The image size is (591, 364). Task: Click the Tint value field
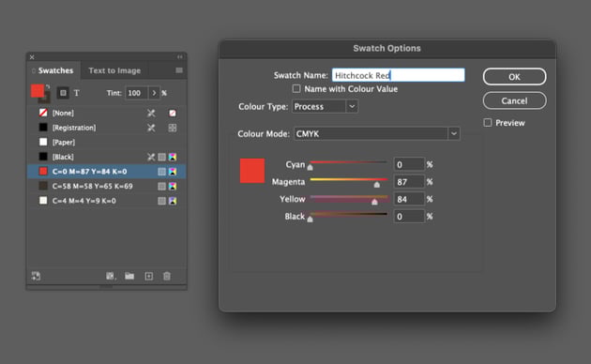click(x=136, y=93)
